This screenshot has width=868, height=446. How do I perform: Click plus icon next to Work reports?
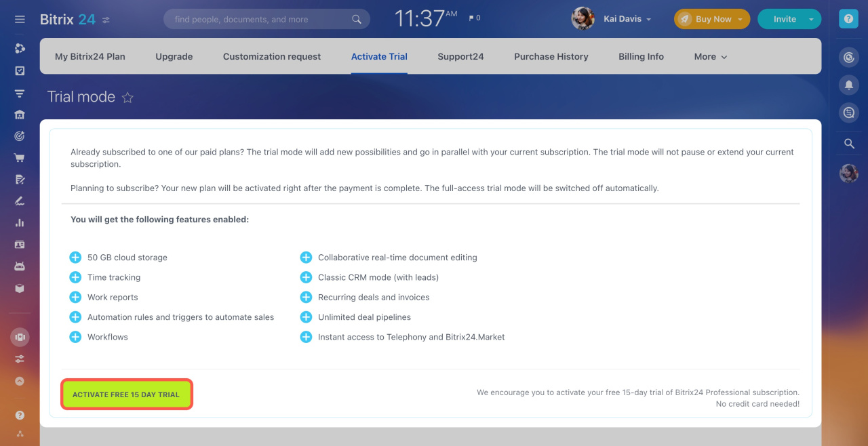point(75,297)
